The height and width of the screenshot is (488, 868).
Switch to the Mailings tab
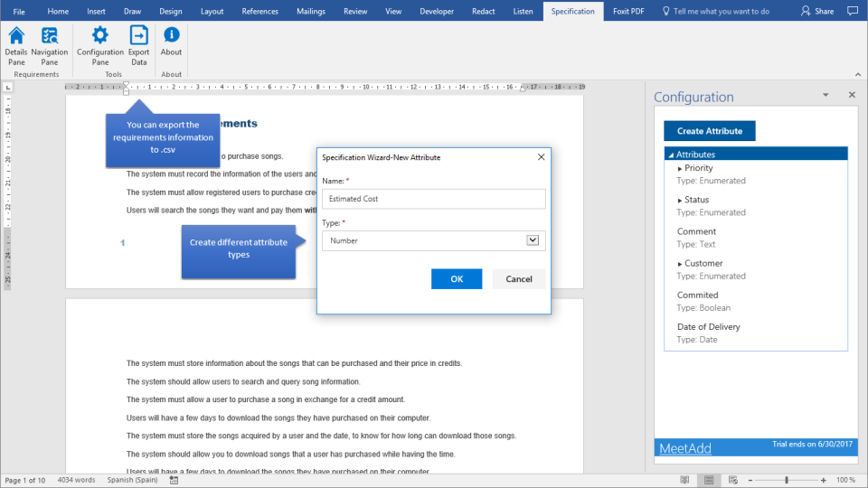[311, 11]
